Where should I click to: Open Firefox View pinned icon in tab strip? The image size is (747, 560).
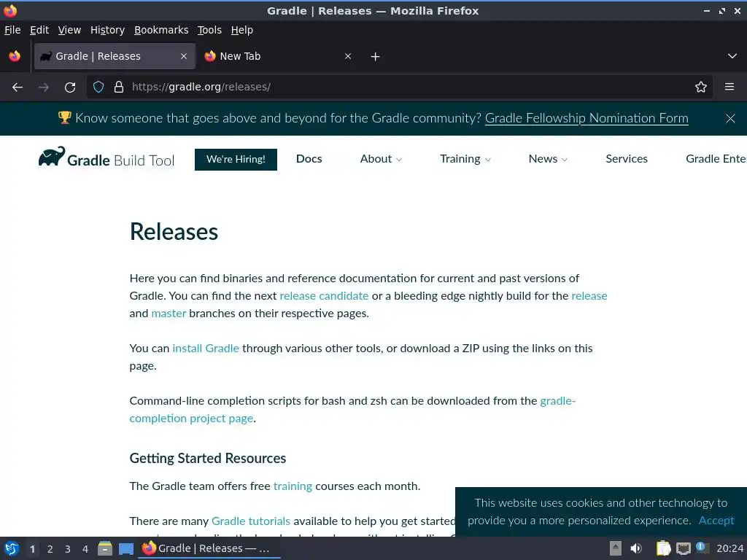tap(15, 56)
